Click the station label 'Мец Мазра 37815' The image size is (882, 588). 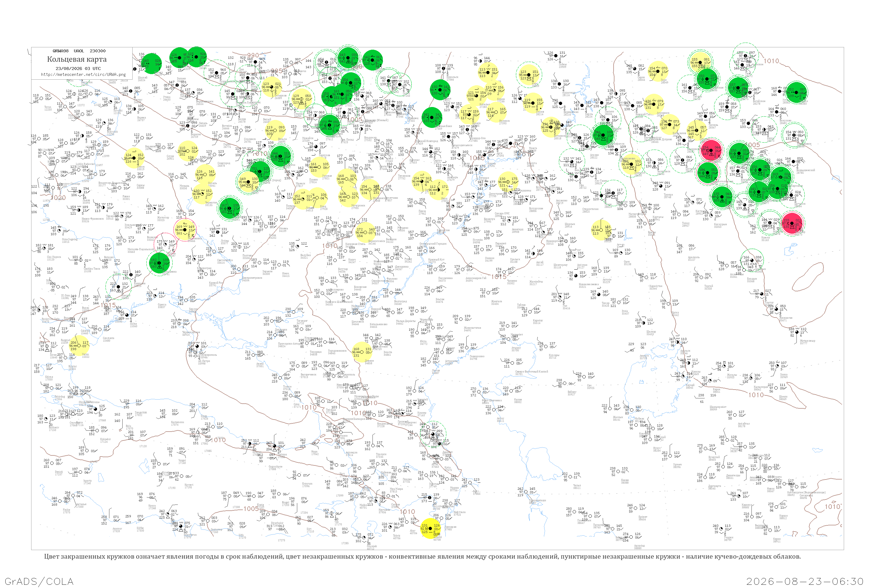click(x=396, y=490)
